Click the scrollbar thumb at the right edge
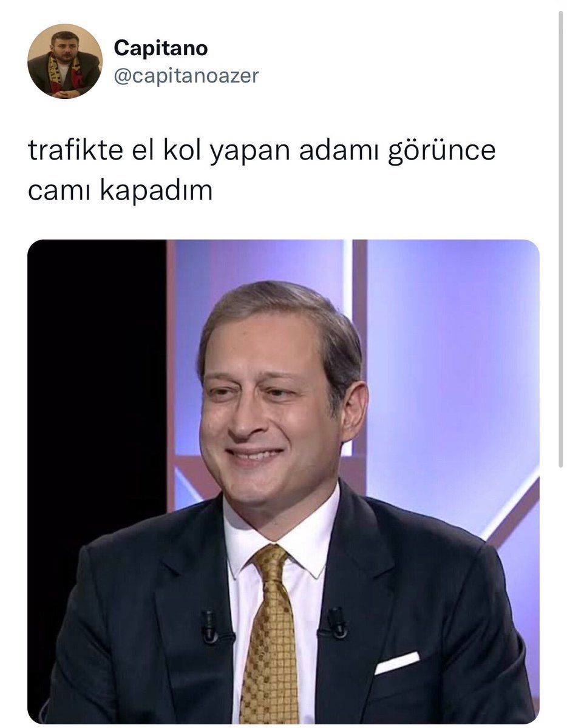This screenshot has width=567, height=728. pyautogui.click(x=561, y=238)
